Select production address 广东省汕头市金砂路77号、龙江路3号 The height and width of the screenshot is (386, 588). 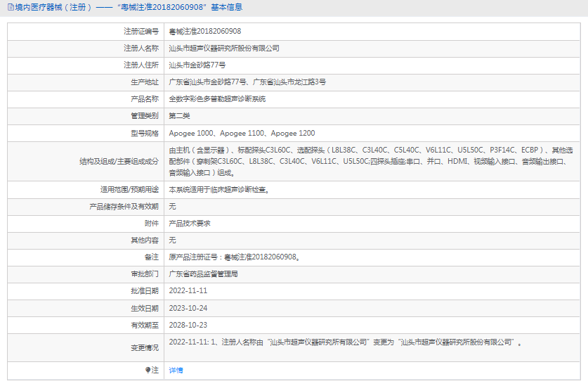pyautogui.click(x=247, y=82)
